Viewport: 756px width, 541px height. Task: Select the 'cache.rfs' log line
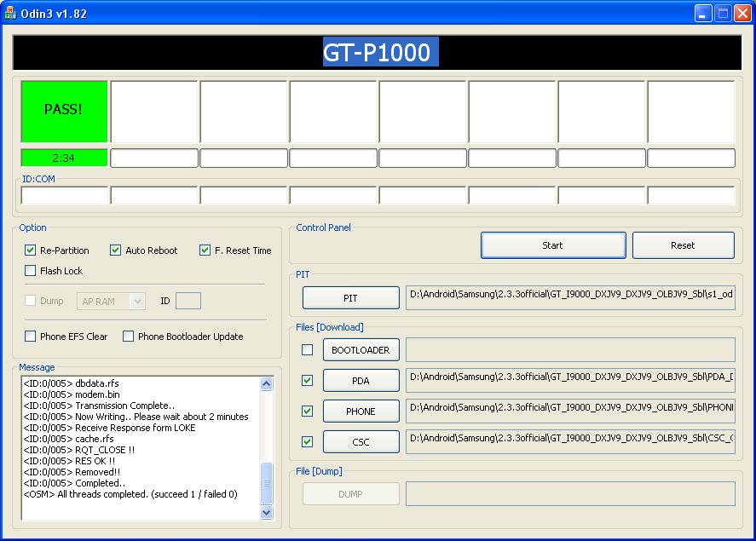68,439
